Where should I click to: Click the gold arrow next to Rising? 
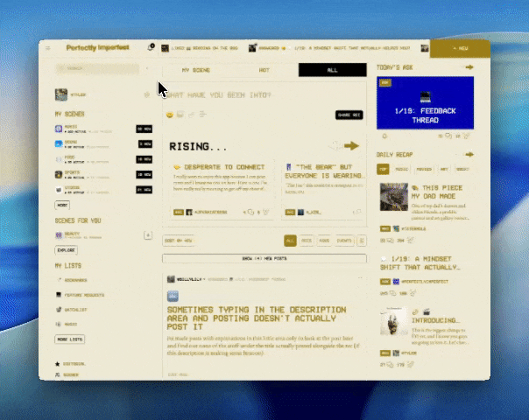point(351,146)
